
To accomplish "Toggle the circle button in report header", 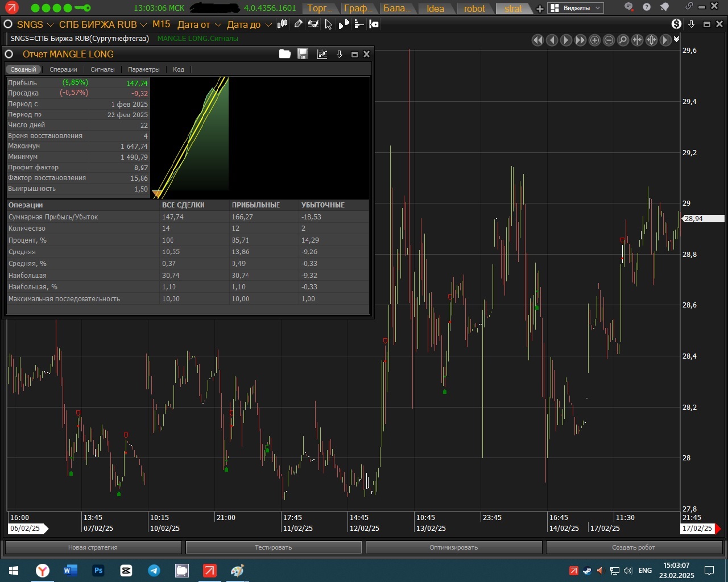I will click(x=9, y=54).
